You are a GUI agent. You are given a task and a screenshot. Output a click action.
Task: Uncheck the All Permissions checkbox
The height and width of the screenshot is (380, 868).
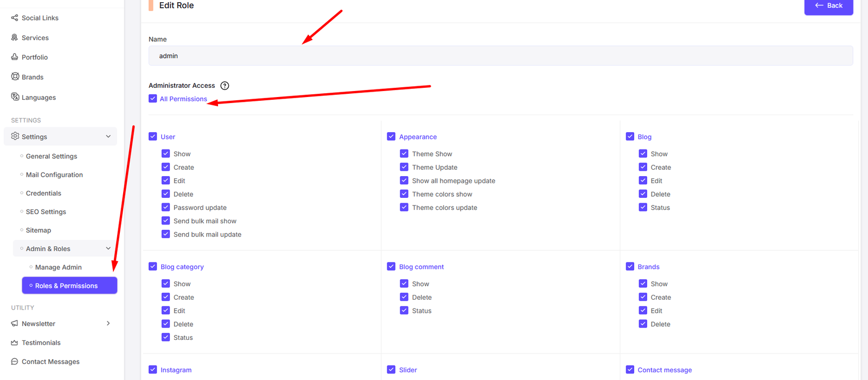point(153,99)
